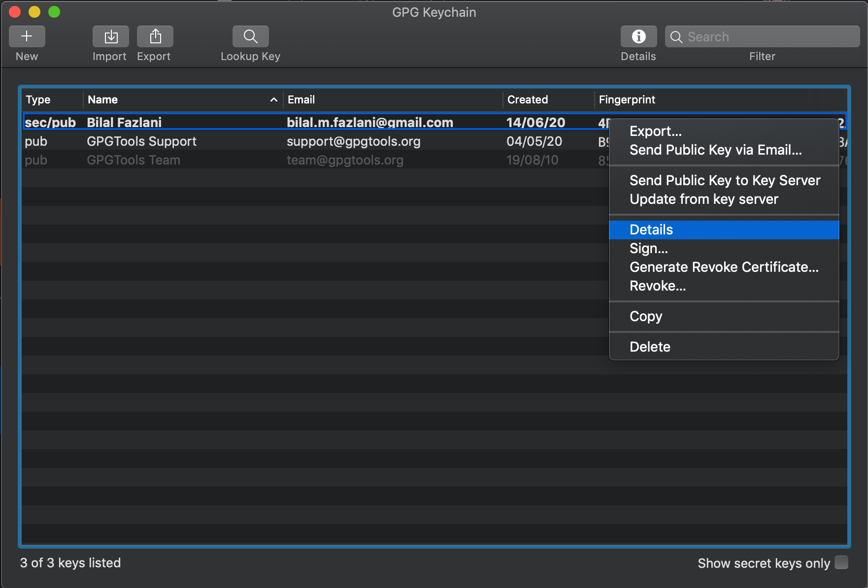
Task: Choose Revoke... menu entry
Action: pos(724,286)
